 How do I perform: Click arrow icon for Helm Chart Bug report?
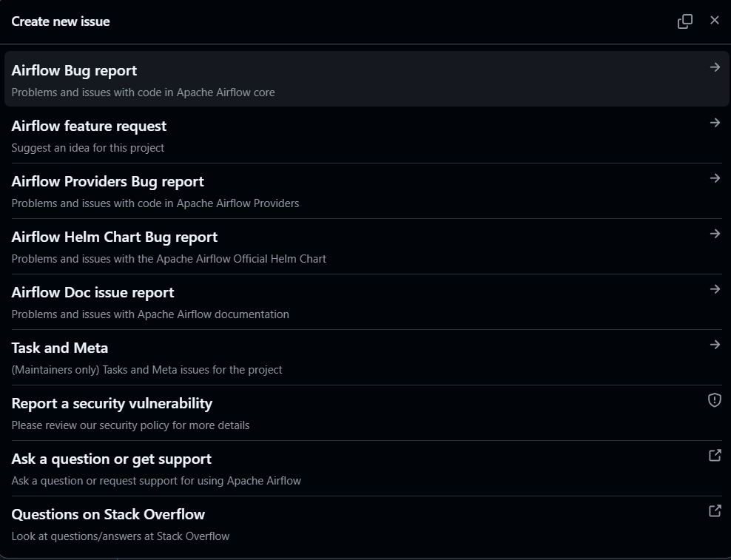(x=715, y=234)
